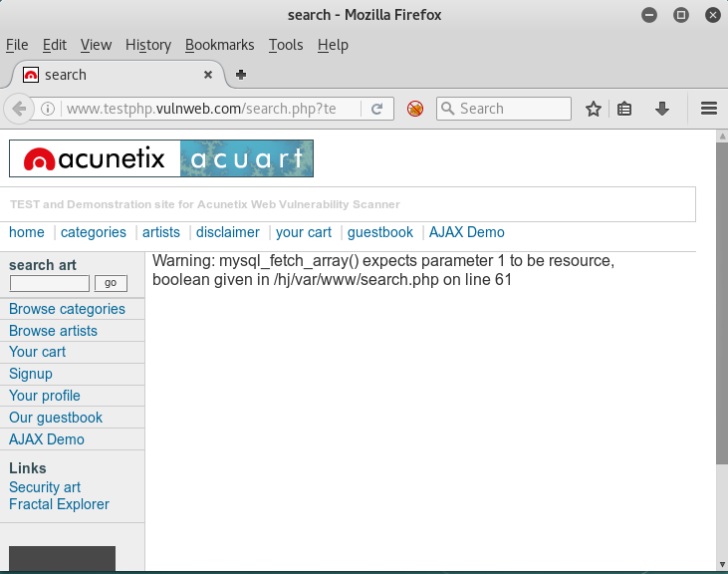
Task: Open the Firefox hamburger menu
Action: (x=709, y=109)
